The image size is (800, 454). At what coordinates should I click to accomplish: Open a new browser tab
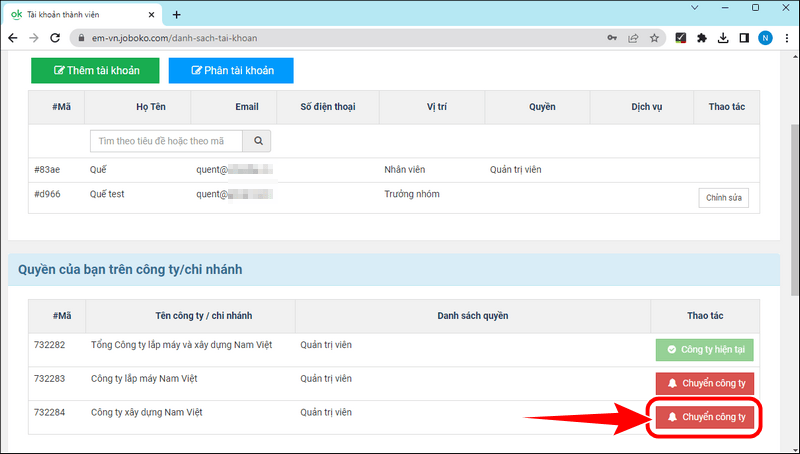[x=177, y=14]
